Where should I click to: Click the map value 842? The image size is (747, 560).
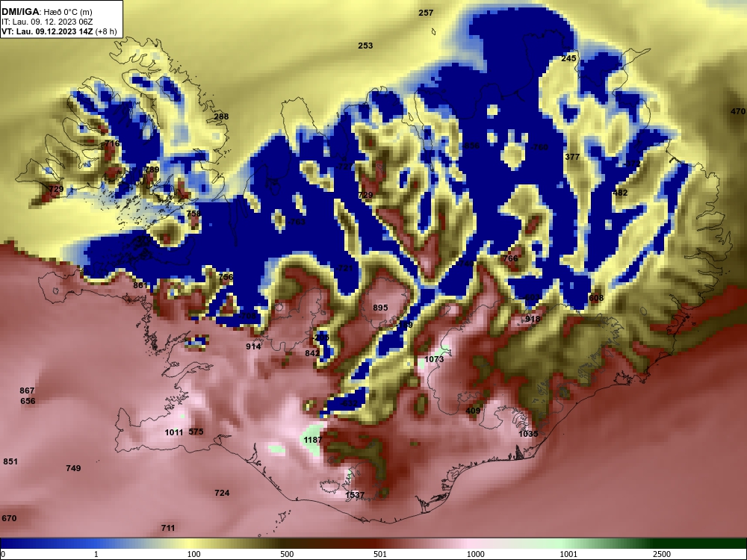click(x=312, y=353)
